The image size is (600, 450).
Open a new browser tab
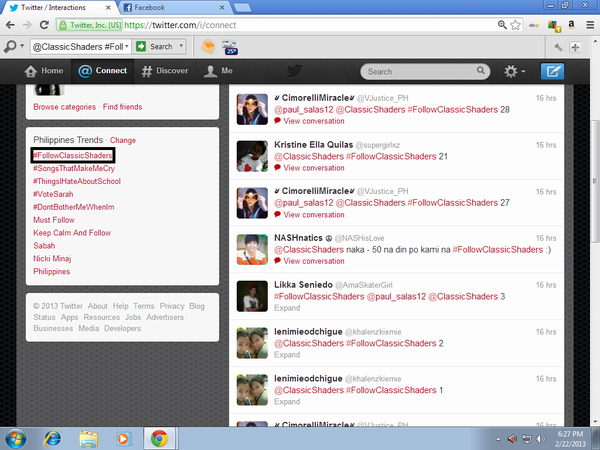coord(242,7)
